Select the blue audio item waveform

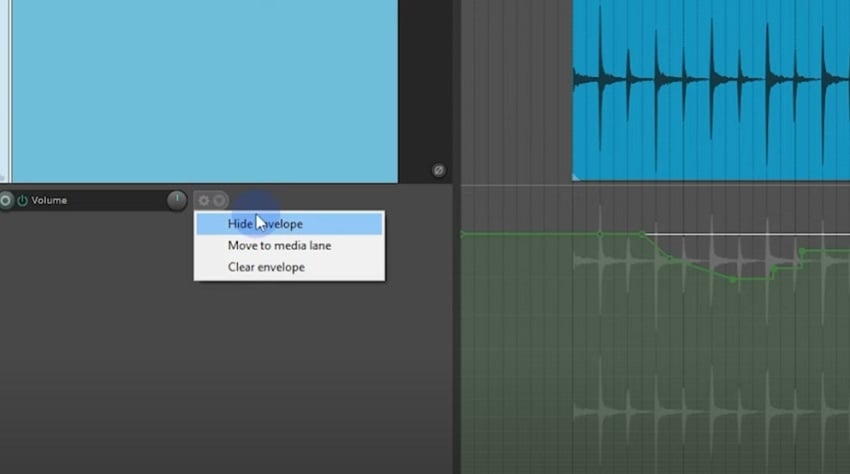(711, 90)
